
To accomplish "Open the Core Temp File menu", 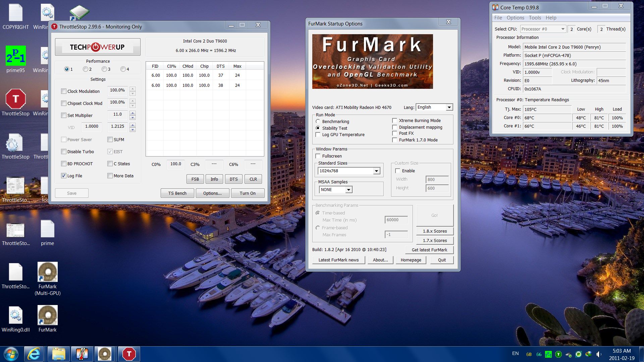I will point(498,18).
